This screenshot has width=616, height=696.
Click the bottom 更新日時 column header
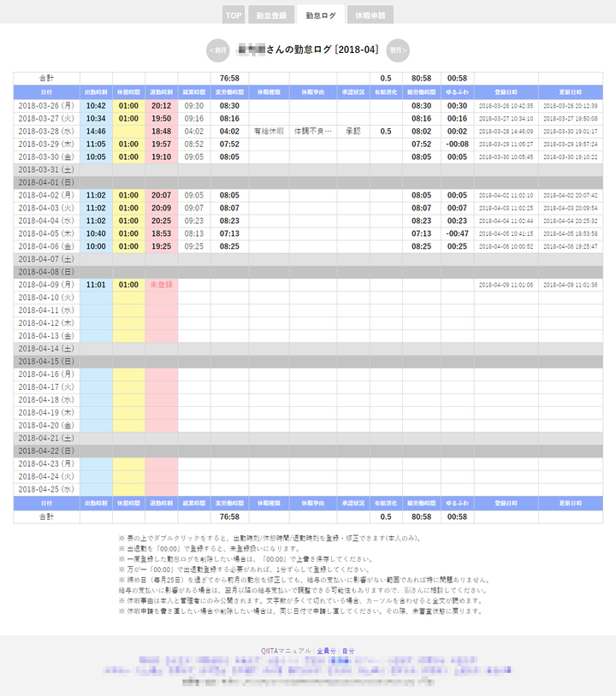[x=571, y=504]
